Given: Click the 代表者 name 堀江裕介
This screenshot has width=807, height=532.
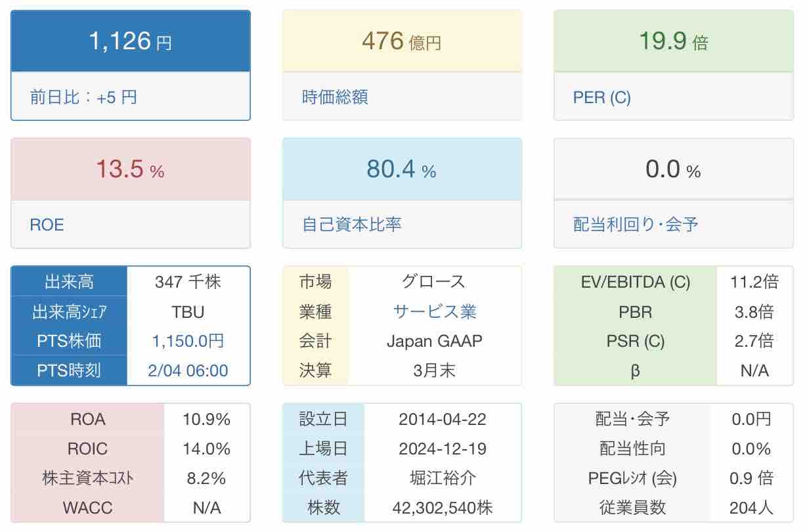Looking at the screenshot, I should (x=443, y=478).
